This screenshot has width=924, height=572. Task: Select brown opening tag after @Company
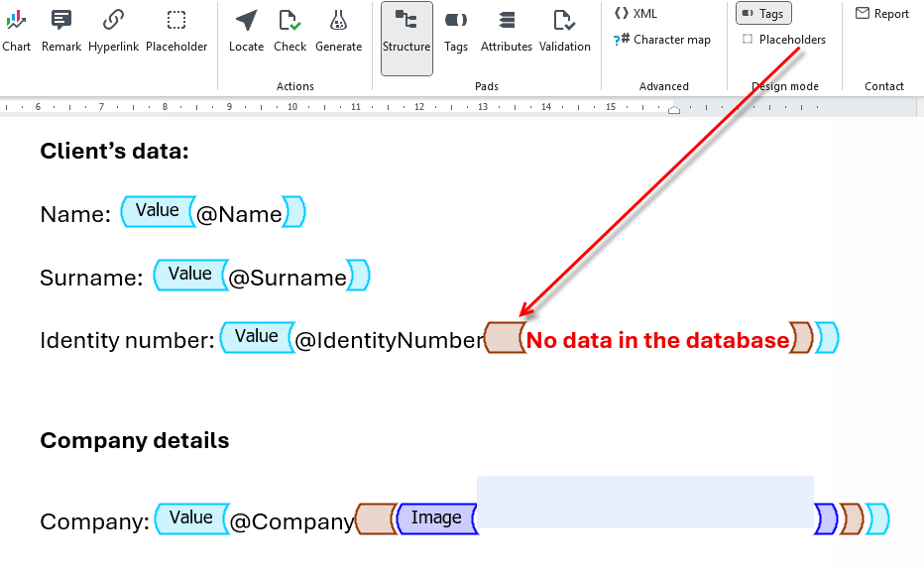click(x=376, y=519)
